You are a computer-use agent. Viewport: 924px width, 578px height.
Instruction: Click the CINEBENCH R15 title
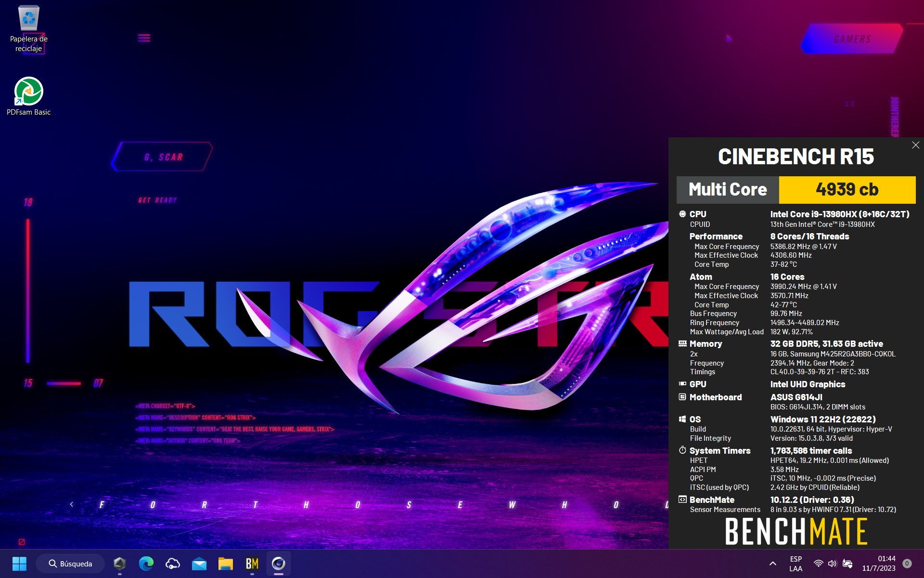[x=796, y=157]
